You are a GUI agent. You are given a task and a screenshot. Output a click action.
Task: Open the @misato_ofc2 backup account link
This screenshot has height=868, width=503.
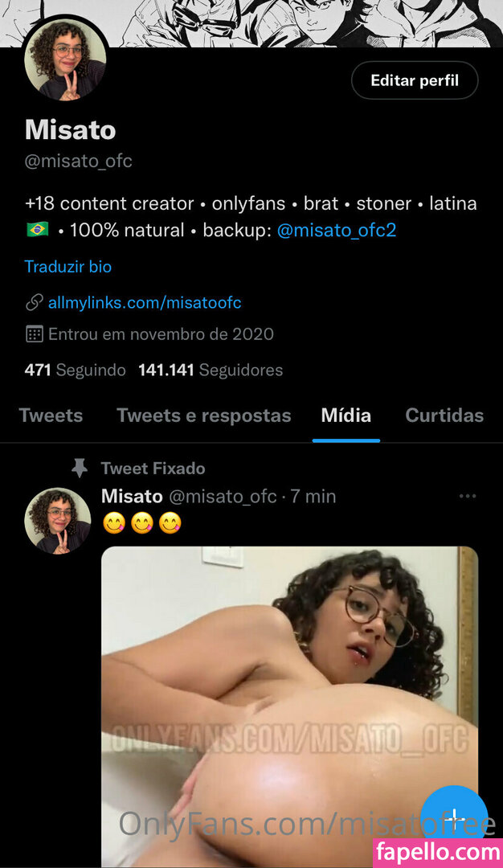pyautogui.click(x=337, y=231)
